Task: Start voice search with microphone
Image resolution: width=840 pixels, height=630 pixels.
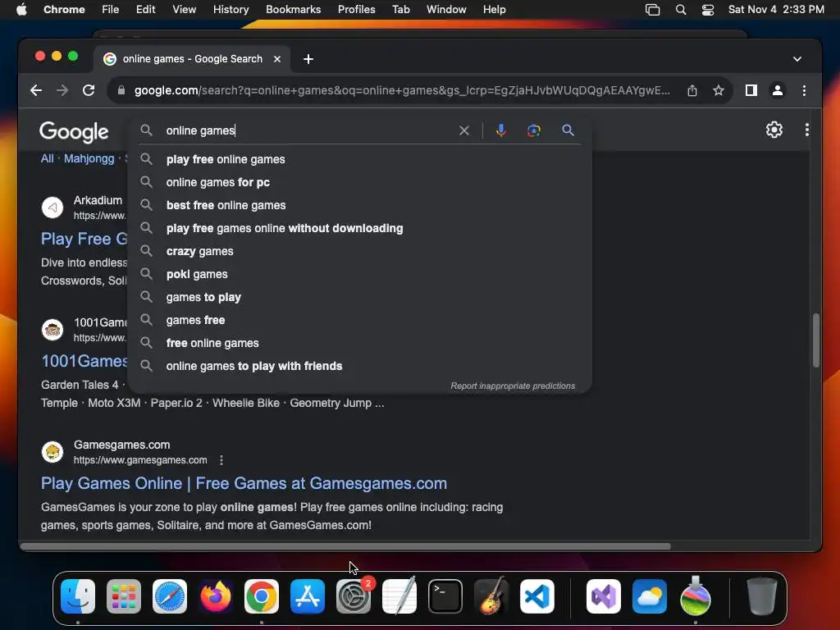Action: point(500,130)
